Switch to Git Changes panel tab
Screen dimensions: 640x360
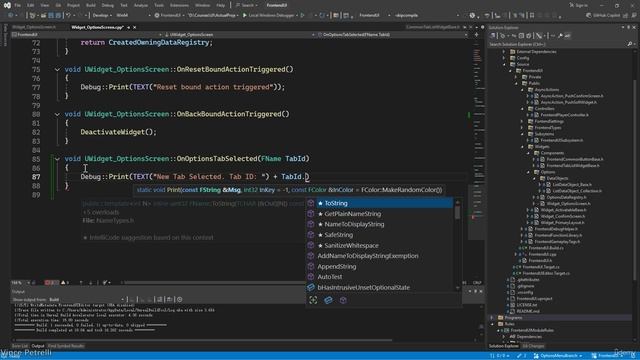(533, 346)
